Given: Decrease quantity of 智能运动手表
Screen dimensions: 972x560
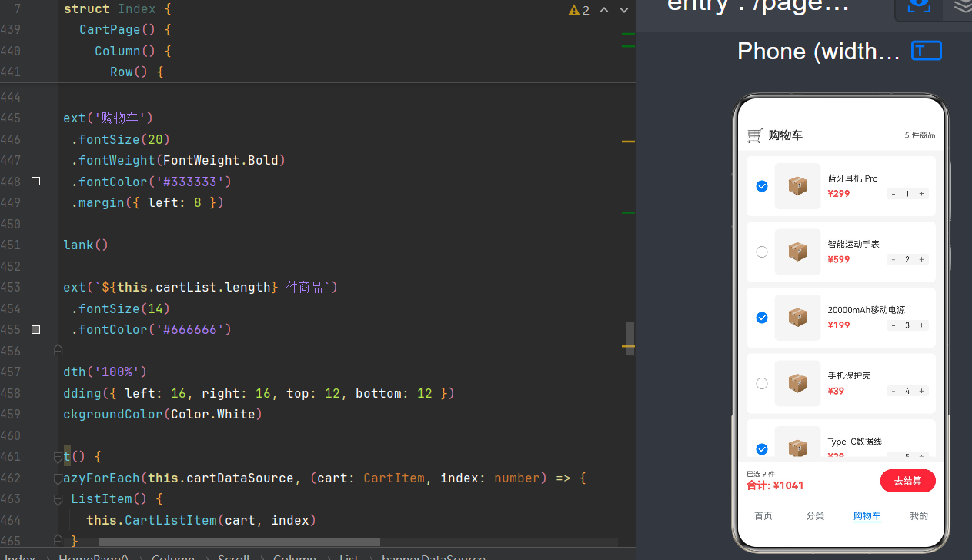Looking at the screenshot, I should [x=894, y=259].
